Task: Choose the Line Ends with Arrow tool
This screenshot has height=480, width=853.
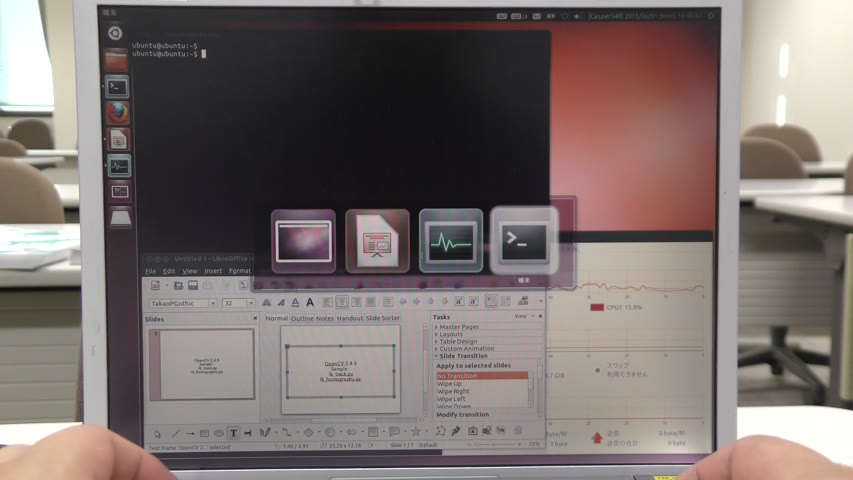Action: (189, 434)
